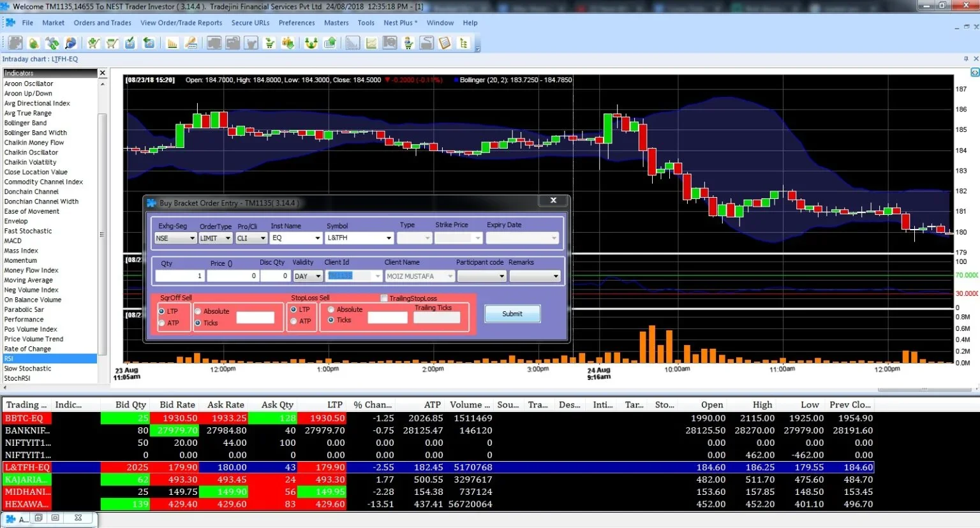
Task: Click the orange people with arrow icon
Action: point(288,43)
